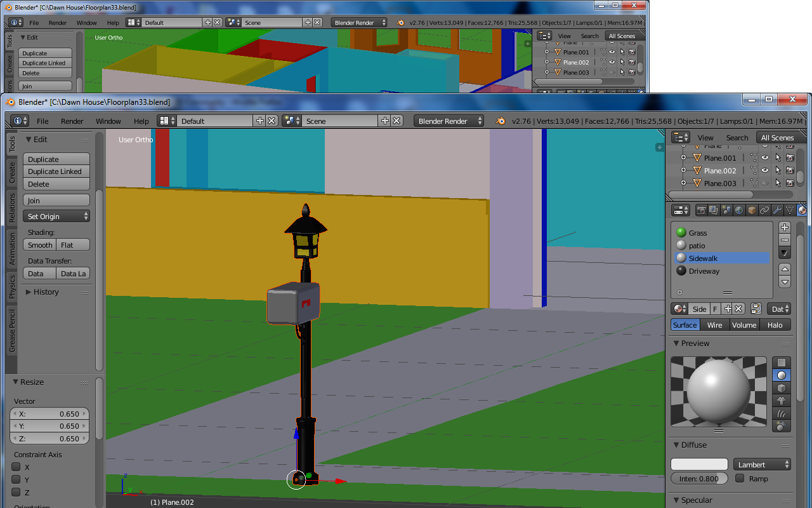Switch to Create tab in front tool shelf

[11, 172]
